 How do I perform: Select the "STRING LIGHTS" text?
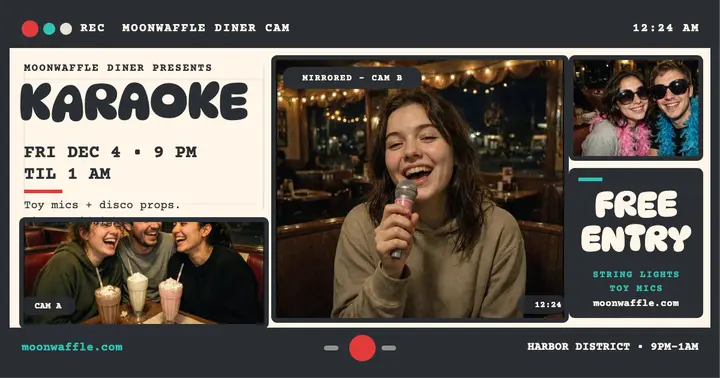(636, 275)
